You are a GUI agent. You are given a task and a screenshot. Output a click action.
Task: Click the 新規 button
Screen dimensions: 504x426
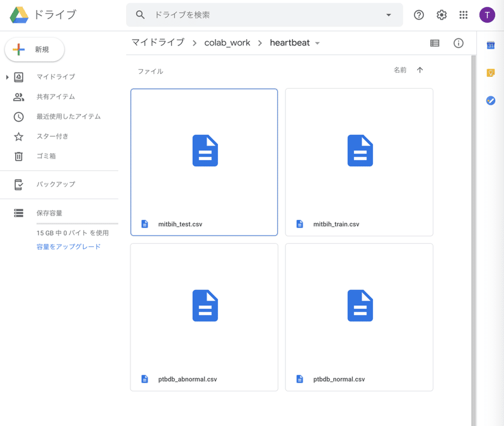click(x=35, y=50)
